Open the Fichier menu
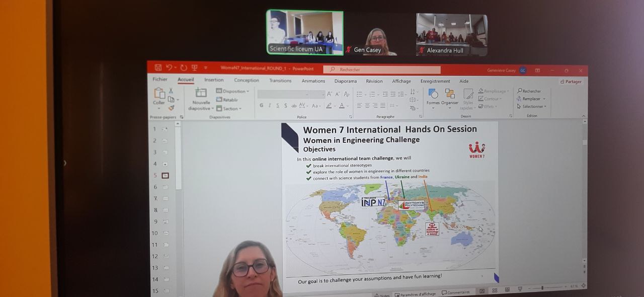The width and height of the screenshot is (644, 297). point(160,80)
